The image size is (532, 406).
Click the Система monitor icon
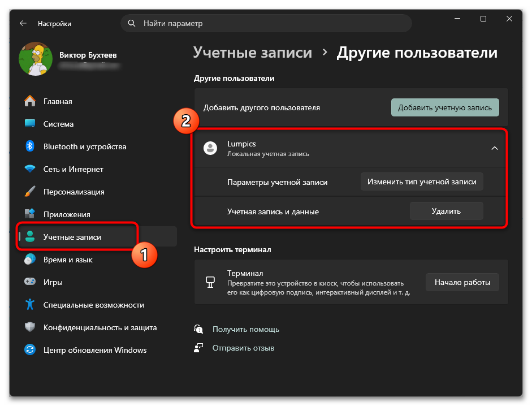[x=30, y=124]
